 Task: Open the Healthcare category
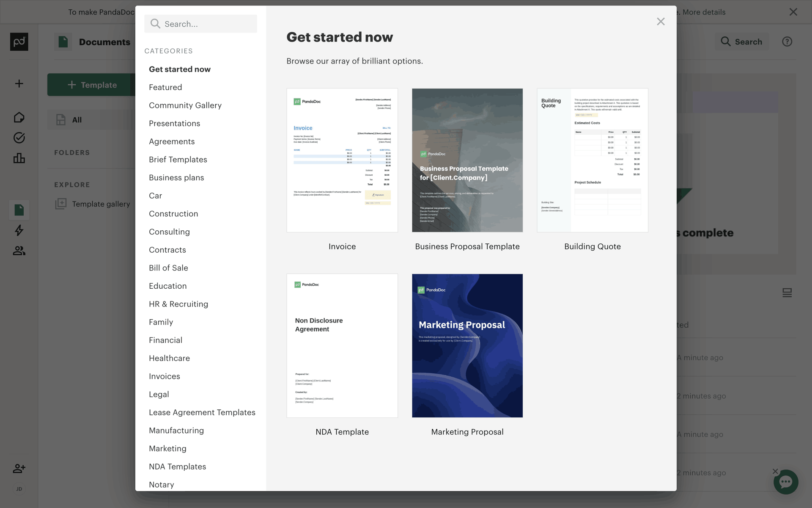pyautogui.click(x=170, y=358)
